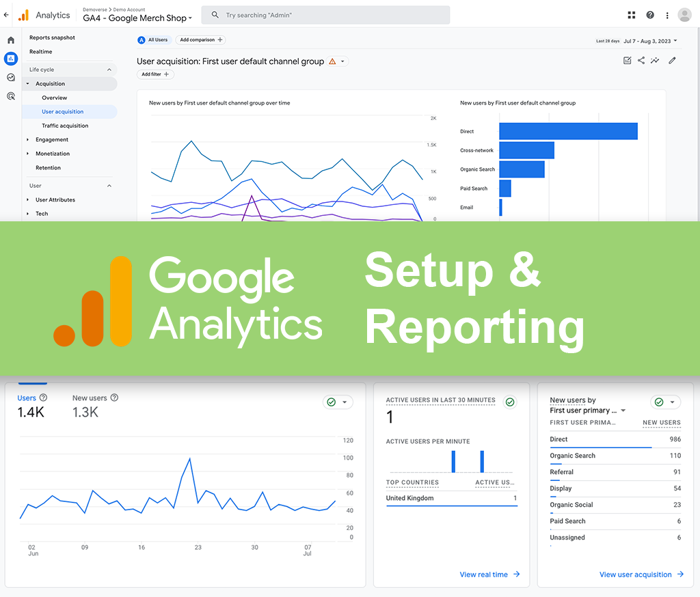
Task: Follow View user acquisition link
Action: pyautogui.click(x=641, y=574)
